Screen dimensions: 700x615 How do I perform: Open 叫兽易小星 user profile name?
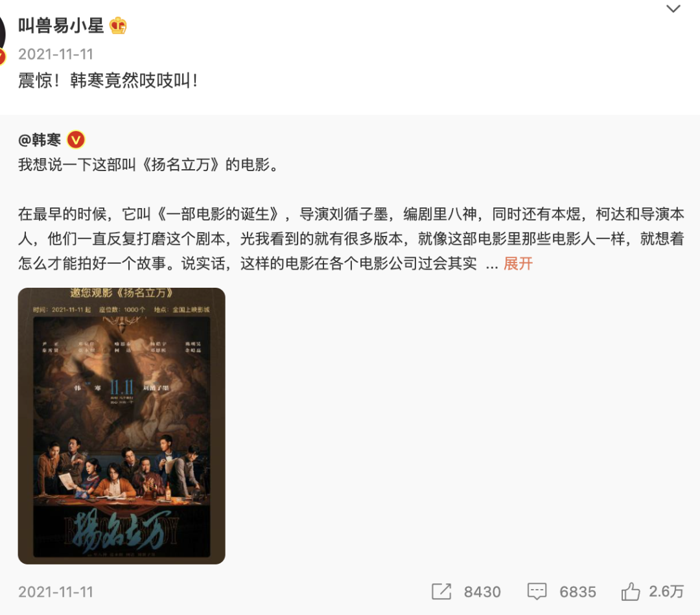[x=61, y=25]
